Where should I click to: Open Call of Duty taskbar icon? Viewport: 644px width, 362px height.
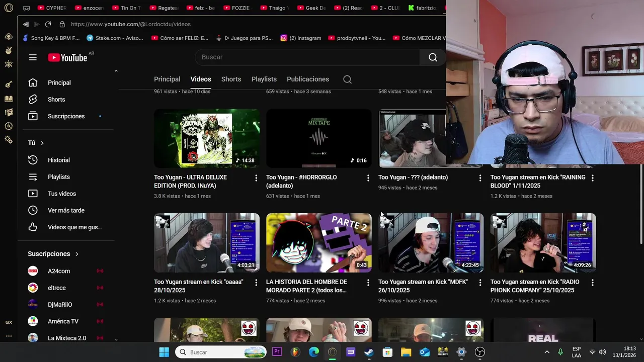(x=443, y=352)
